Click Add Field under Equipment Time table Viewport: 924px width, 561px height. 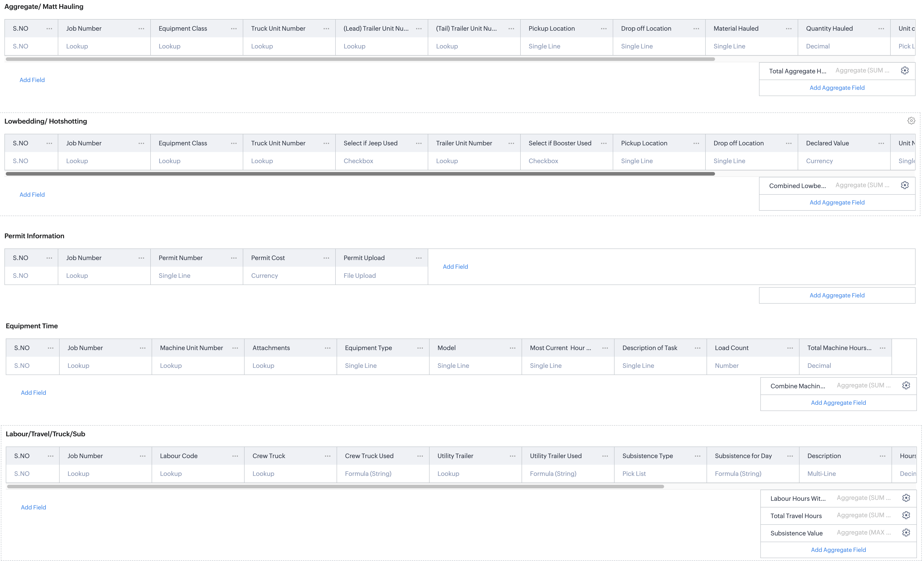pos(33,393)
